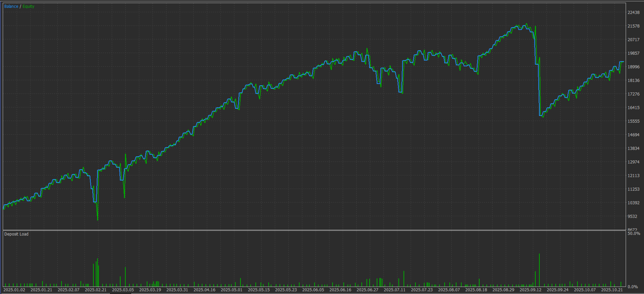Click the 22438 value on the price axis
This screenshot has height=294, width=644.
point(633,13)
